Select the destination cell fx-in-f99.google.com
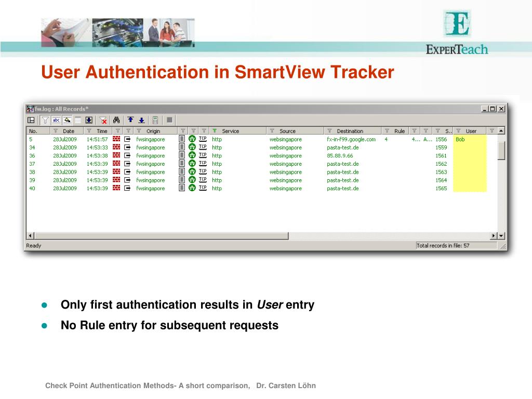This screenshot has width=532, height=399. click(351, 139)
